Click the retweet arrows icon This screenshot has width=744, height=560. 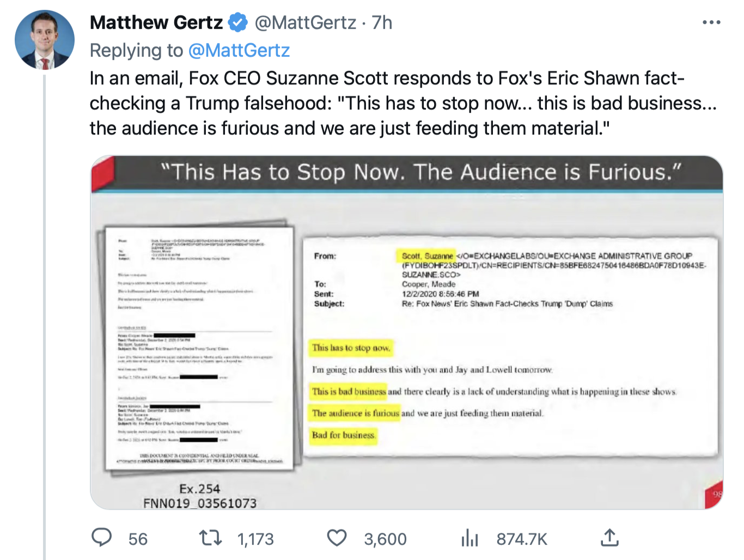click(x=210, y=538)
